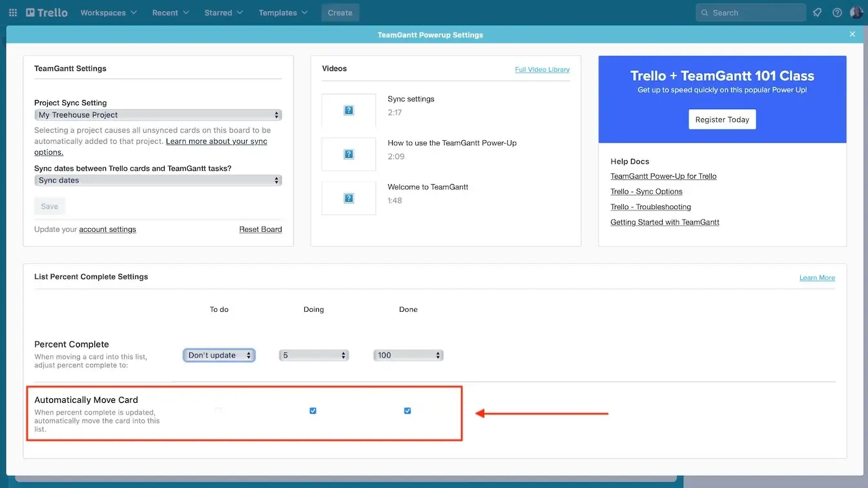Play the Sync settings video thumbnail
Image resolution: width=868 pixels, height=488 pixels.
point(349,110)
